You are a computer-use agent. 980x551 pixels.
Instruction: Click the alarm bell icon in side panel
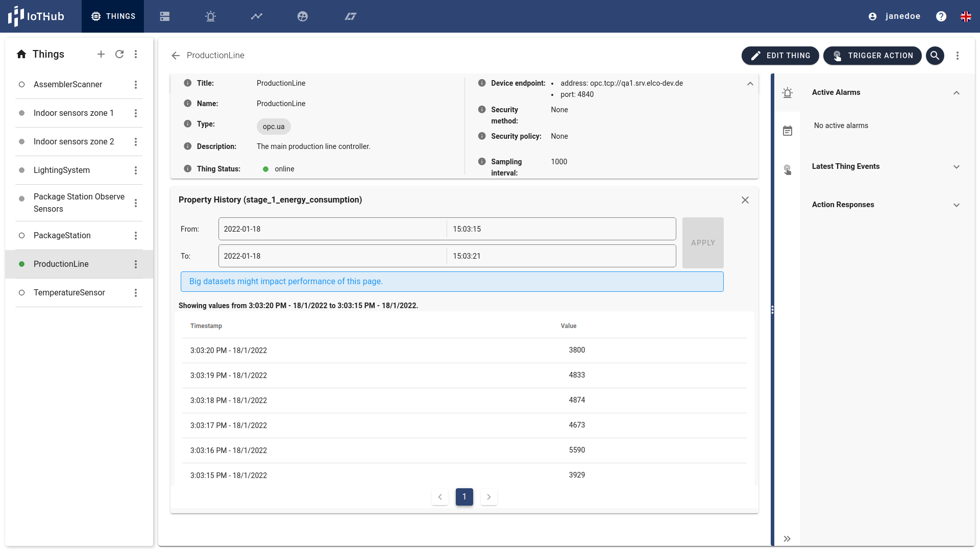(788, 93)
